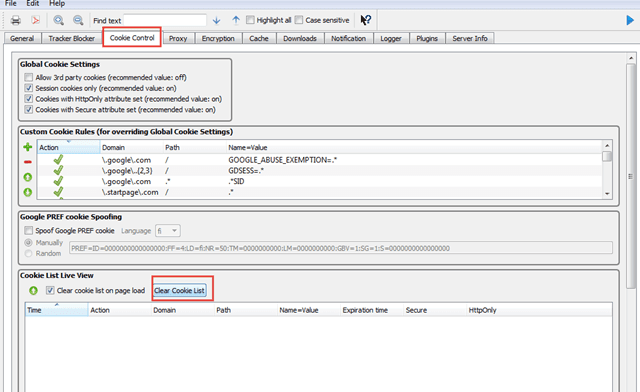
Task: Toggle Case sensitive checkbox
Action: [x=299, y=20]
